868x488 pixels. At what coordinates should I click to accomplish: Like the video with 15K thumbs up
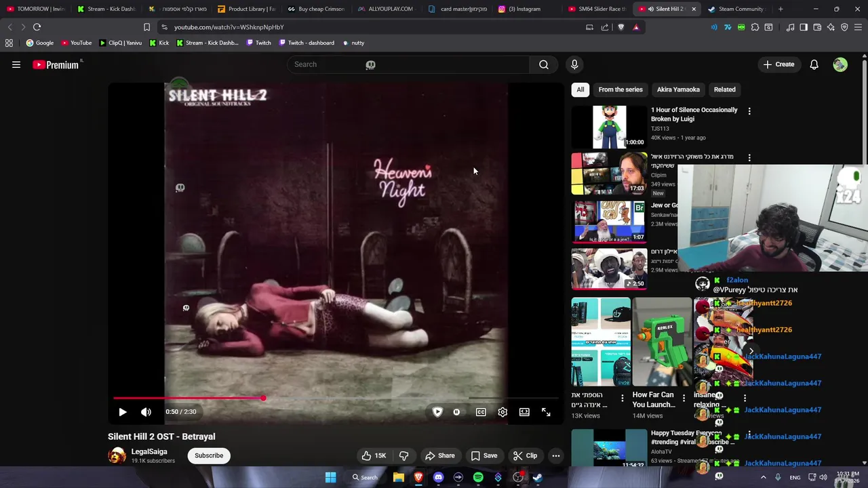pyautogui.click(x=374, y=455)
